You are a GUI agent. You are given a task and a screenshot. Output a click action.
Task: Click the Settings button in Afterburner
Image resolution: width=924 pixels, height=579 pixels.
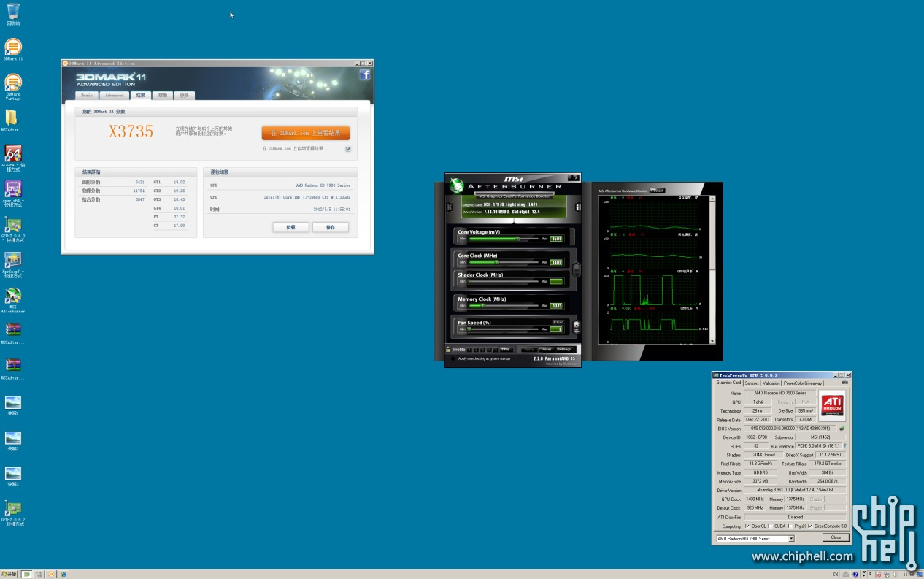(565, 349)
